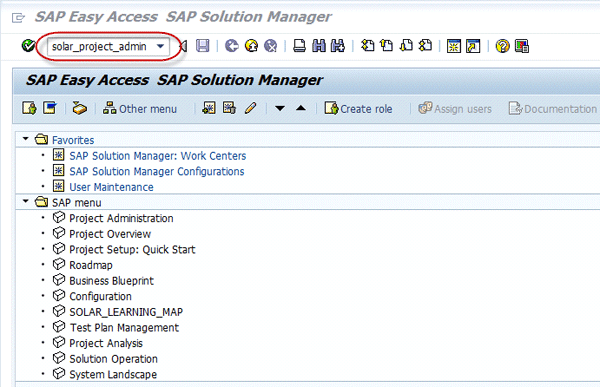Screen dimensions: 600x387
Task: Collapse the Favorites folder
Action: pyautogui.click(x=26, y=139)
